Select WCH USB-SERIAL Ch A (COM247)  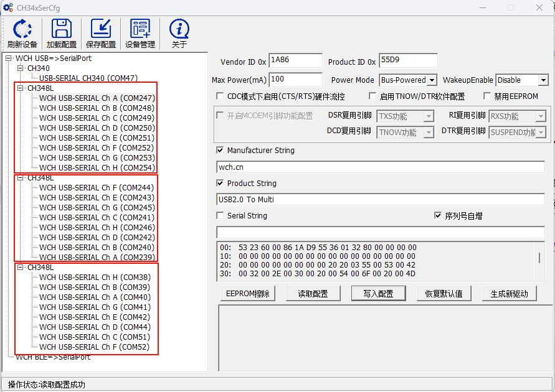(x=97, y=98)
